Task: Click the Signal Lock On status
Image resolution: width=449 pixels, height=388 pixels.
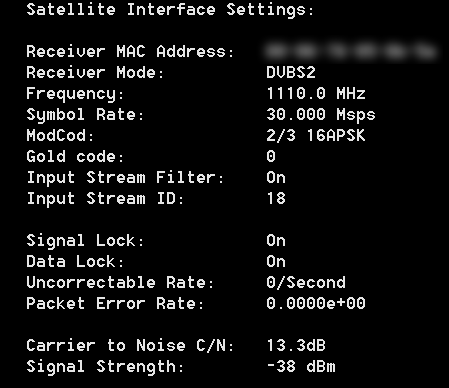Action: 276,240
